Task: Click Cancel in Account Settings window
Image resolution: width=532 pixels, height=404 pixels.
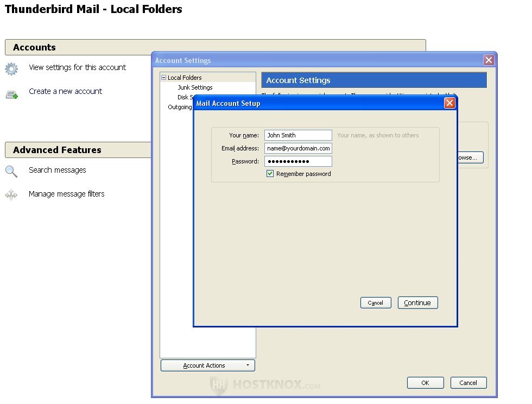Action: [x=468, y=383]
